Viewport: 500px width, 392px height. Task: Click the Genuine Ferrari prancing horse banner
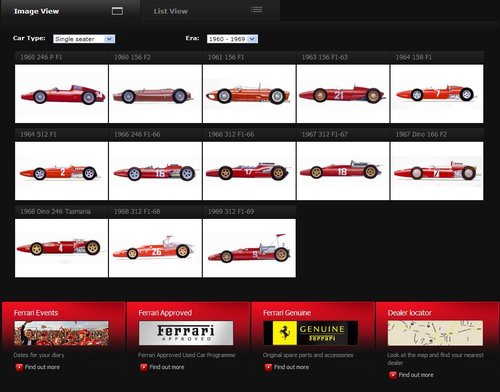(310, 333)
